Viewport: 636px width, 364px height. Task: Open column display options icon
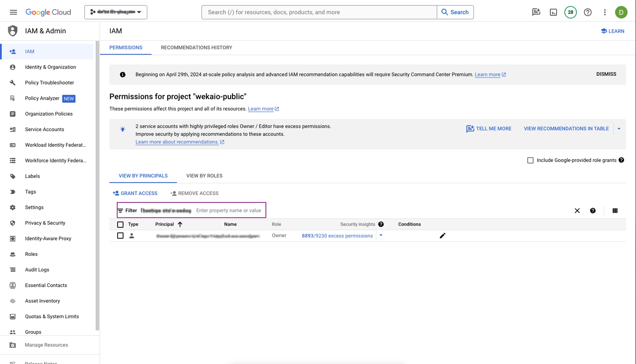[x=615, y=211]
